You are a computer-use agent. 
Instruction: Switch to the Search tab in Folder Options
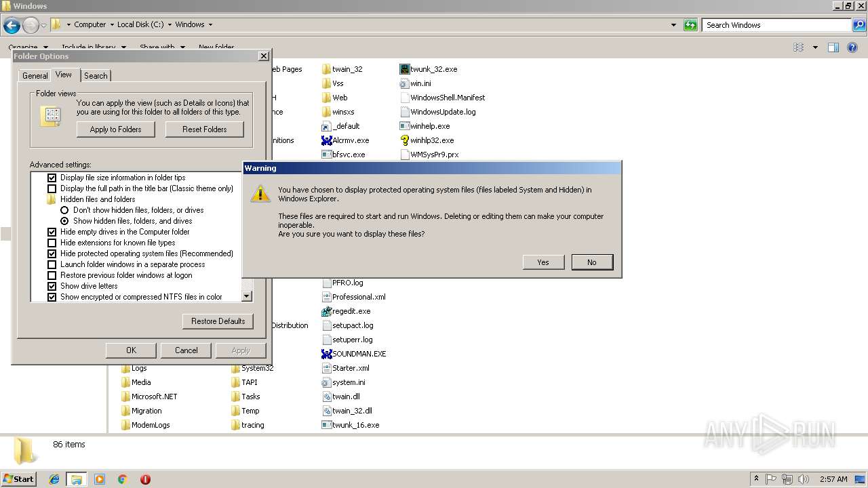[96, 76]
